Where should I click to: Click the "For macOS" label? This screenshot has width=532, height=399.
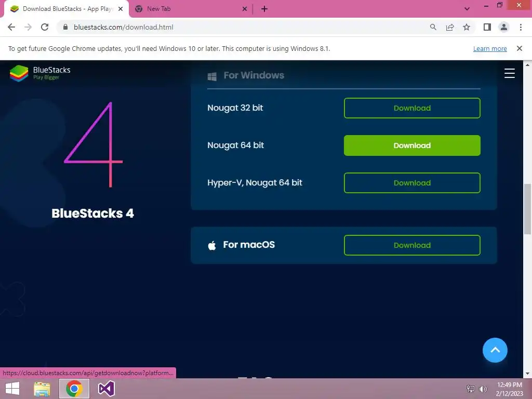point(249,245)
